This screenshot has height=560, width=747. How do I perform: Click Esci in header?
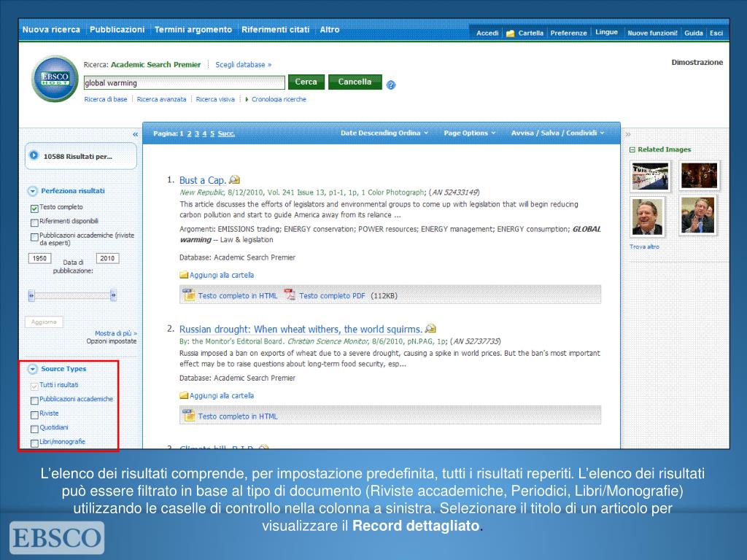pos(716,33)
